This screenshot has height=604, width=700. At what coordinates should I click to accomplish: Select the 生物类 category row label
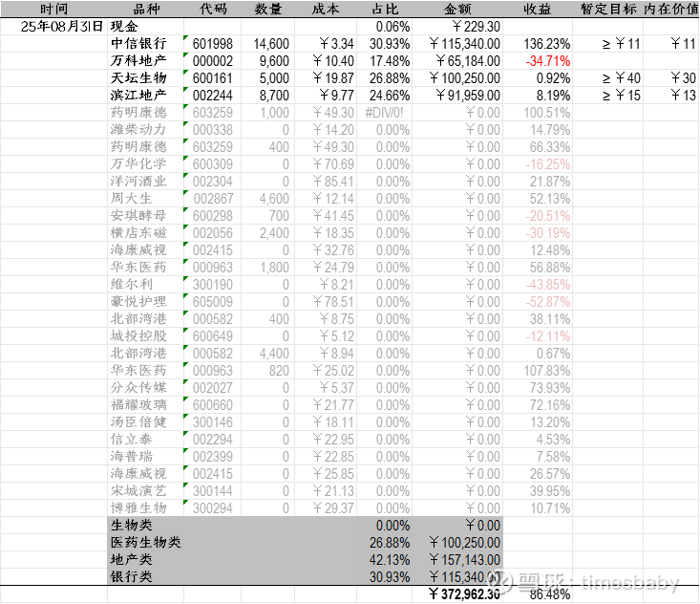131,526
